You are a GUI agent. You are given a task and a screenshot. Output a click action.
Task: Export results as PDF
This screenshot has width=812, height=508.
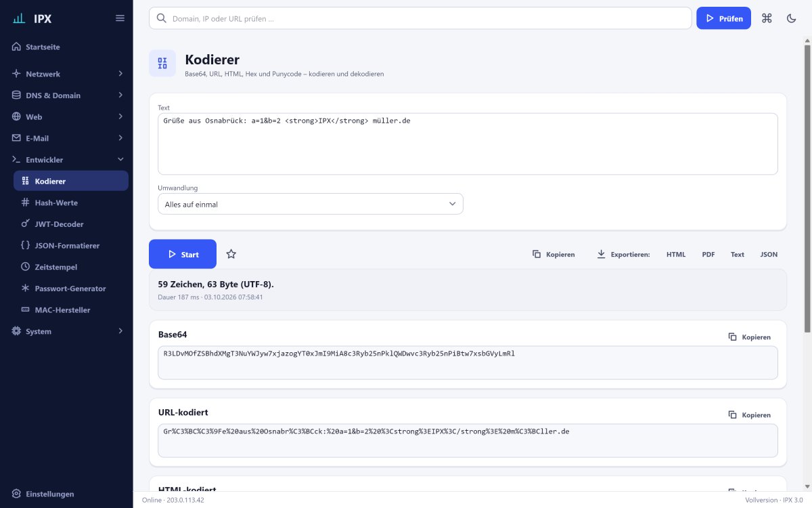click(708, 254)
